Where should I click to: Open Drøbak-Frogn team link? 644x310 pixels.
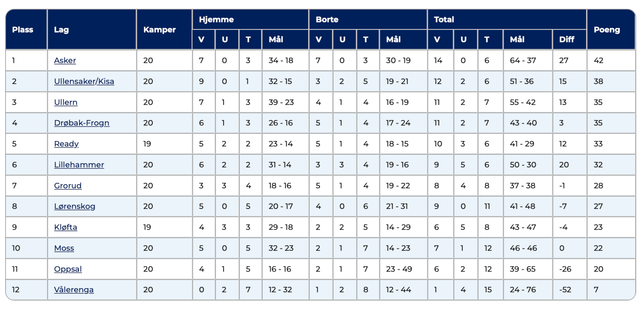82,123
